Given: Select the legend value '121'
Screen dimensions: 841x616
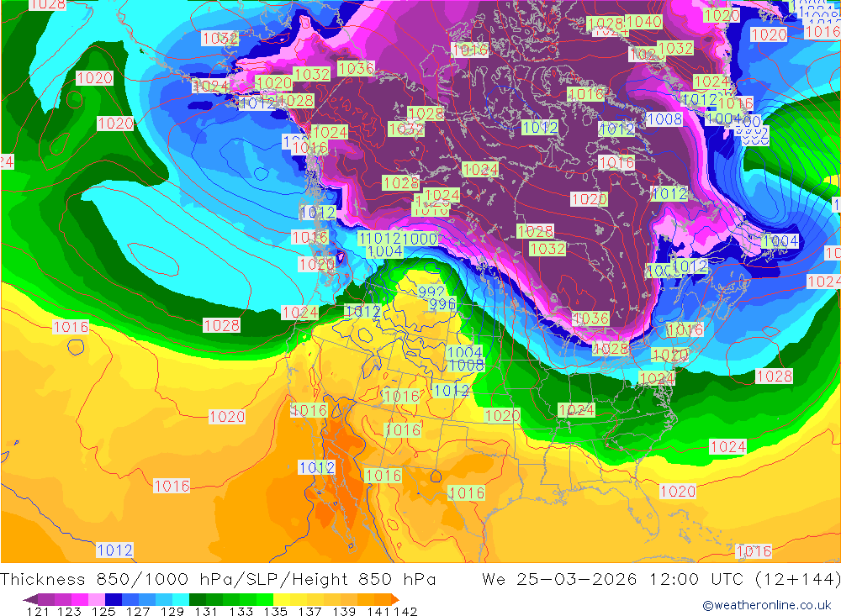Looking at the screenshot, I should pos(38,612).
